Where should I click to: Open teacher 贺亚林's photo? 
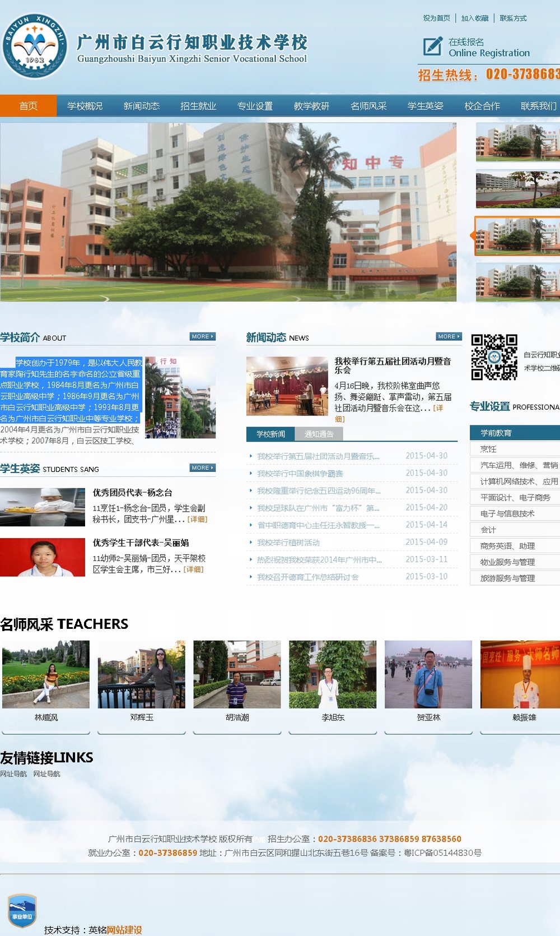(x=428, y=674)
